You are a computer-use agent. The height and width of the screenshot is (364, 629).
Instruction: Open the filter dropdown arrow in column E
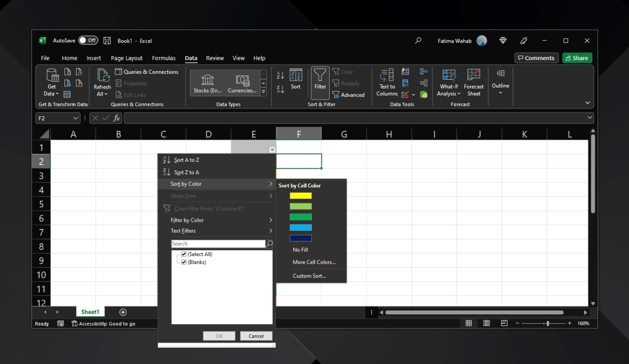click(272, 150)
